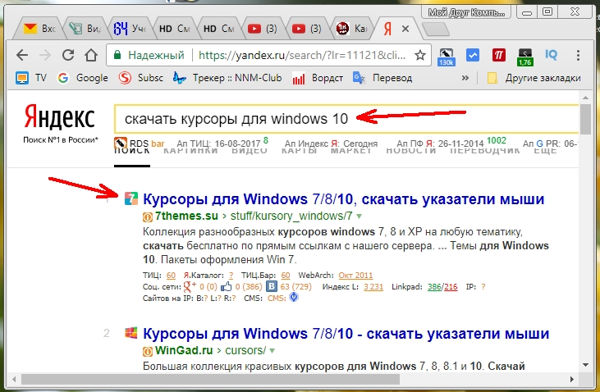Open a new tab with the blank tab button
This screenshot has width=600, height=392.
coord(435,29)
